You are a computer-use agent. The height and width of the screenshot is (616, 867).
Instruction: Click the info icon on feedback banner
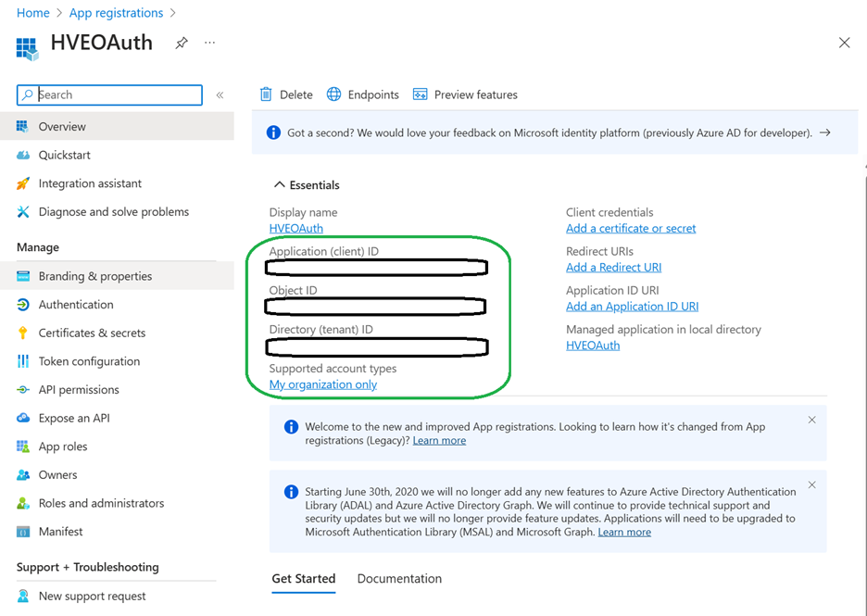(273, 132)
